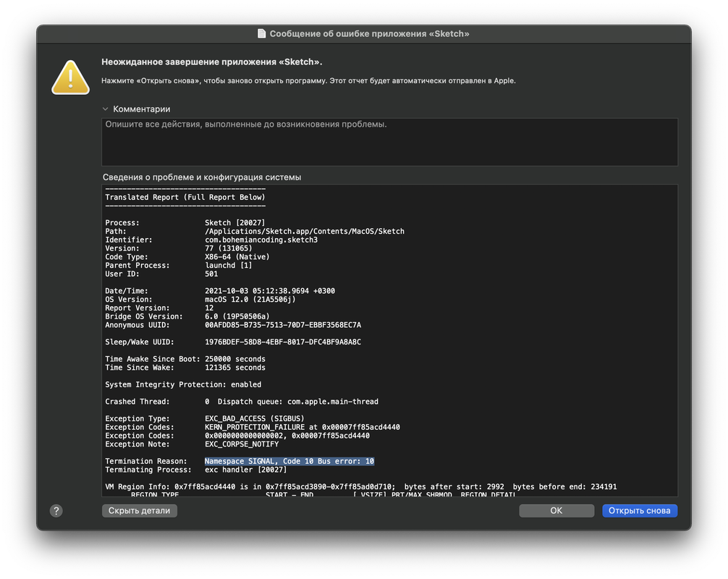The image size is (728, 579).
Task: Click OS version 'macOS 12.0 (21A5506j)'
Action: tap(250, 300)
